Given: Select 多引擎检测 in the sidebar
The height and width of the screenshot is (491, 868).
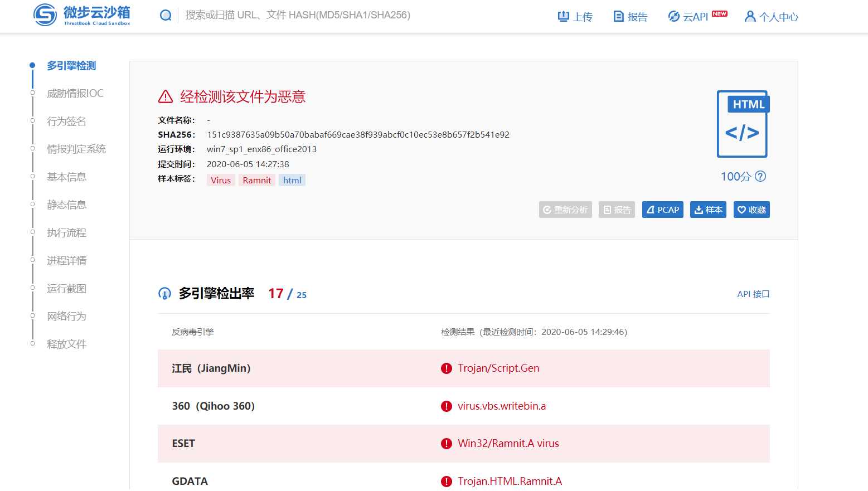Looking at the screenshot, I should click(x=71, y=66).
